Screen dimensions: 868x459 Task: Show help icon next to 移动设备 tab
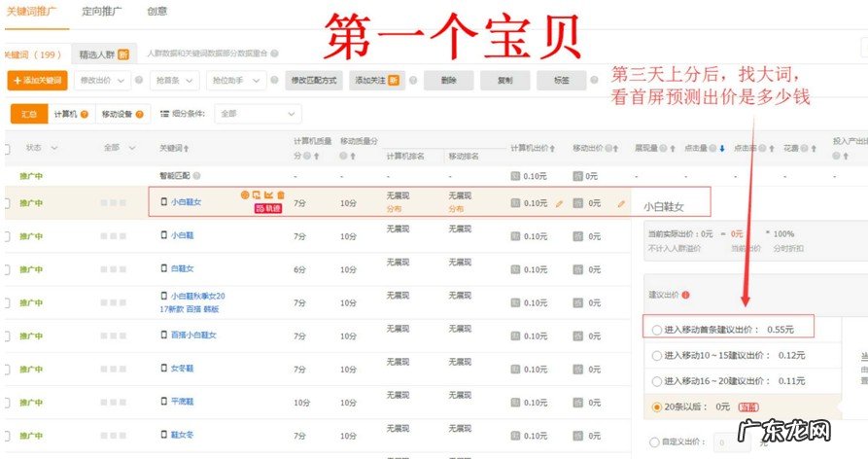[140, 114]
